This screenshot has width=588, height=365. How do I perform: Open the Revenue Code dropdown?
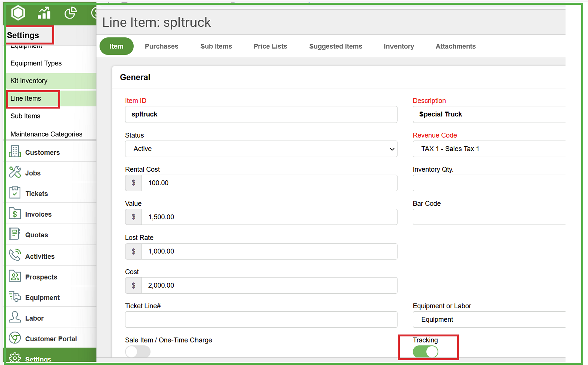tap(489, 149)
